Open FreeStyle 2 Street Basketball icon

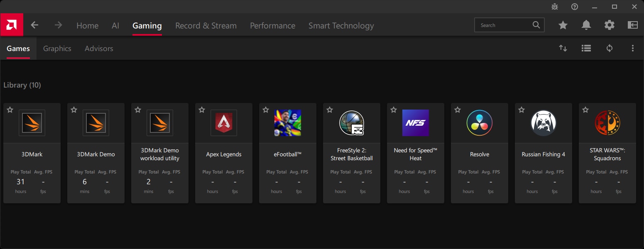click(352, 123)
